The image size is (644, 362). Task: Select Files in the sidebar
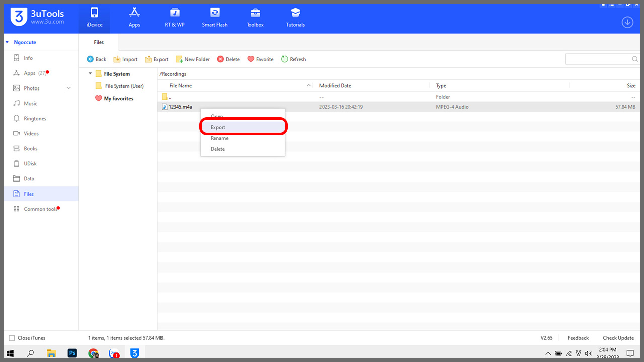[41, 194]
